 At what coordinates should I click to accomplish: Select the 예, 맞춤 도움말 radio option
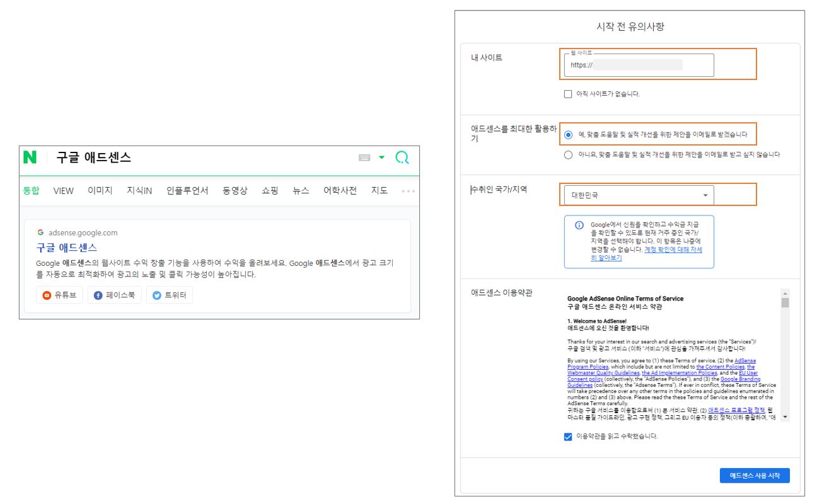point(569,135)
